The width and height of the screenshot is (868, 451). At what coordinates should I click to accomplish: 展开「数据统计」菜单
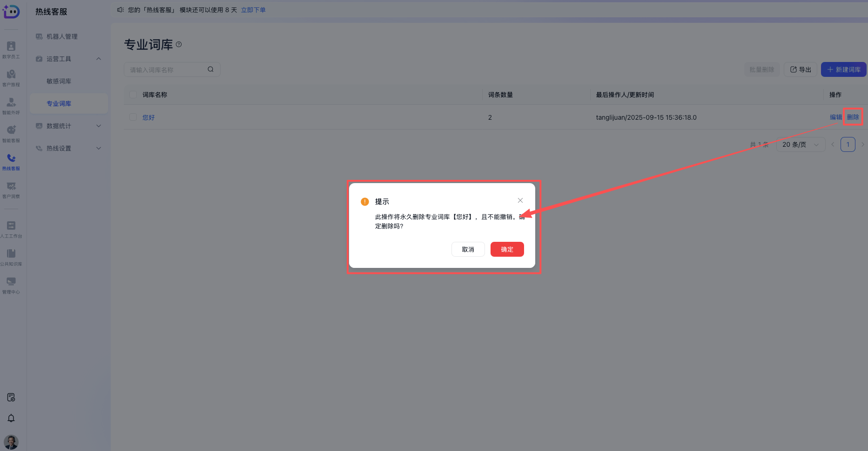pos(68,126)
